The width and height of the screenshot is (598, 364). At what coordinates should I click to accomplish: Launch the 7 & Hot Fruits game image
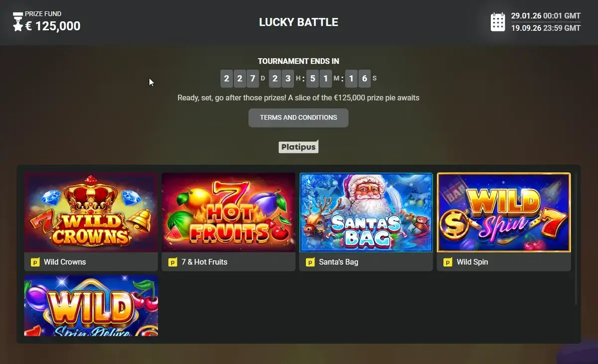(229, 213)
